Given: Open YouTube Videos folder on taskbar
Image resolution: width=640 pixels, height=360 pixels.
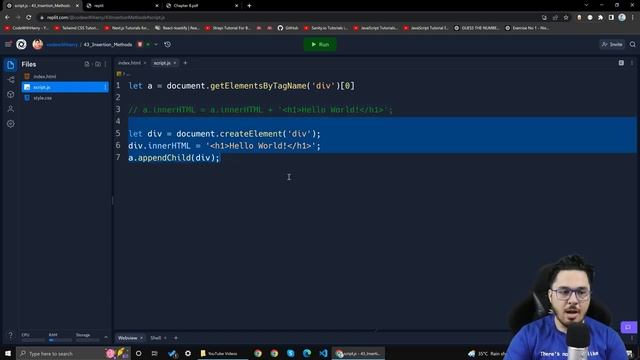Looking at the screenshot, I should [x=222, y=353].
